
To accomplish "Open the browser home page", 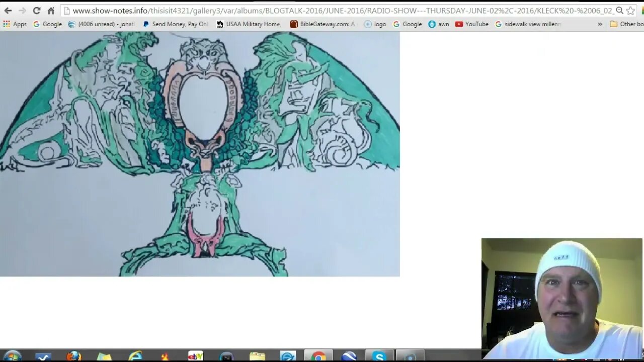I will point(51,11).
